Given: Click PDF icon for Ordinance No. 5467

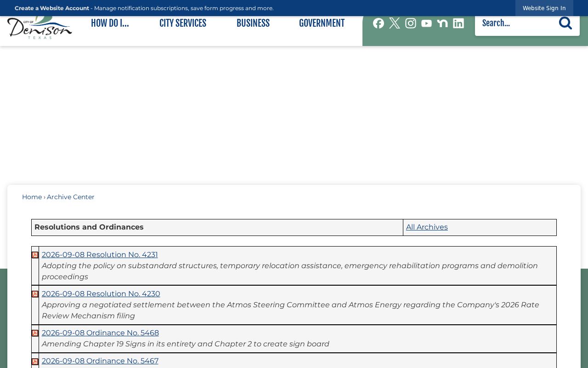Looking at the screenshot, I should (35, 362).
